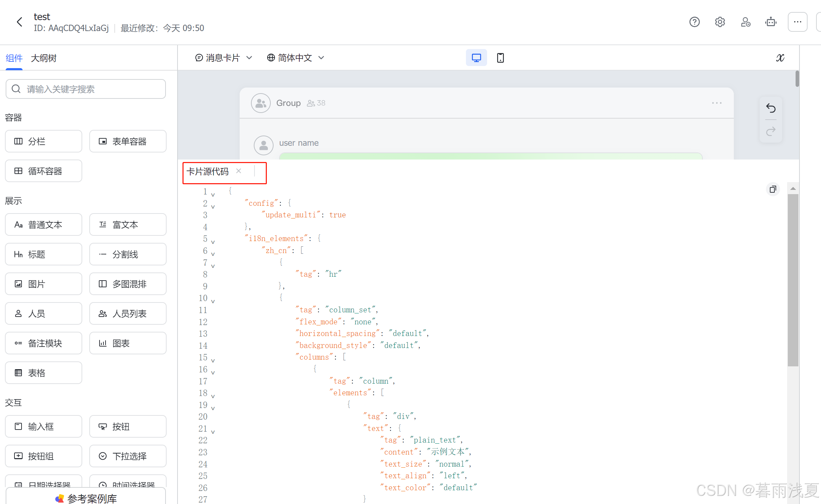
Task: Copy the card source code
Action: [x=773, y=189]
